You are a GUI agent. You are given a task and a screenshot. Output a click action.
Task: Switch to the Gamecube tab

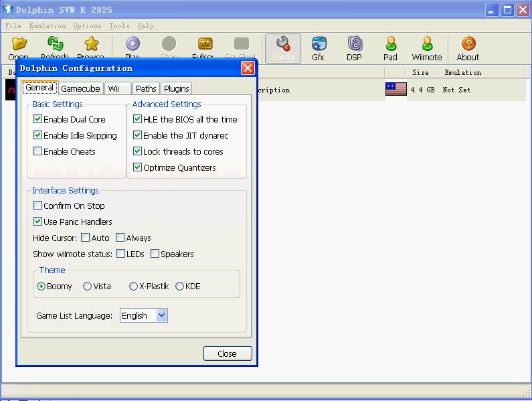point(81,88)
